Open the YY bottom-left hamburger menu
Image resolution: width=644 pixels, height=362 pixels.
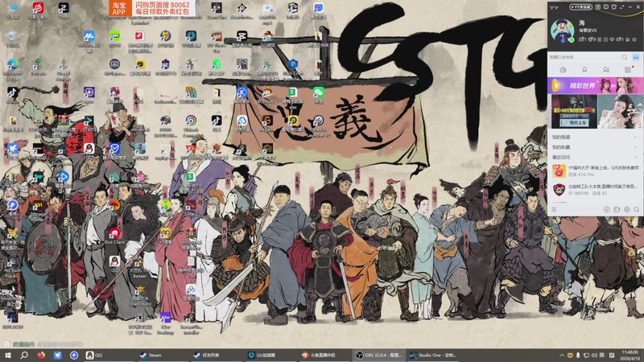pyautogui.click(x=554, y=210)
